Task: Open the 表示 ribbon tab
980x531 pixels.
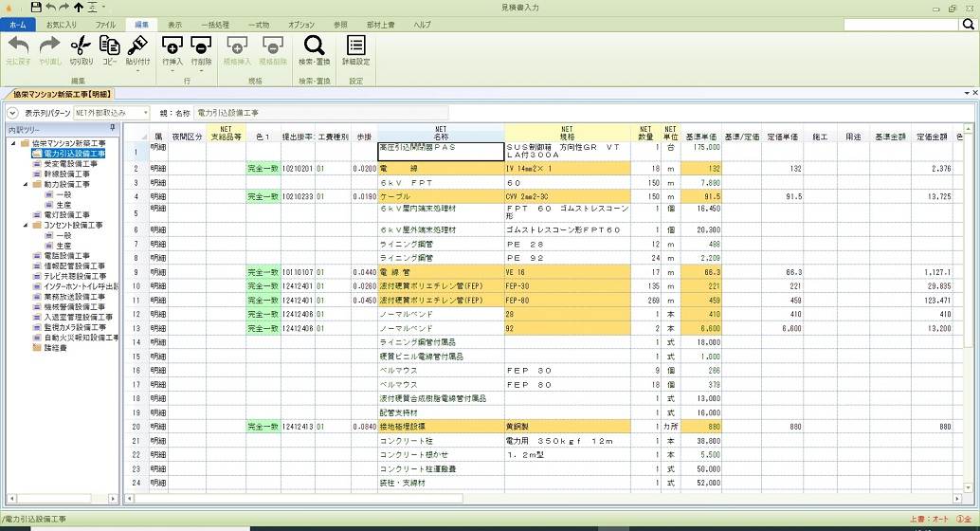Action: [174, 25]
